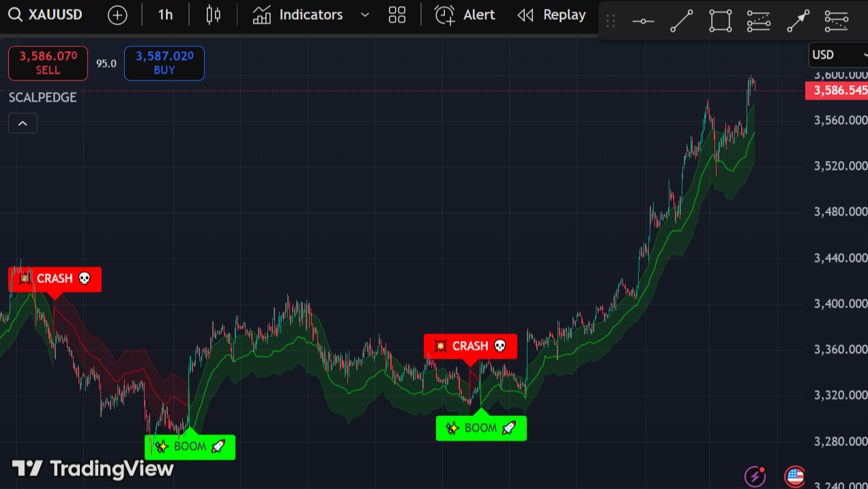This screenshot has width=868, height=489.
Task: Open the Indicators dialog
Action: pyautogui.click(x=298, y=15)
